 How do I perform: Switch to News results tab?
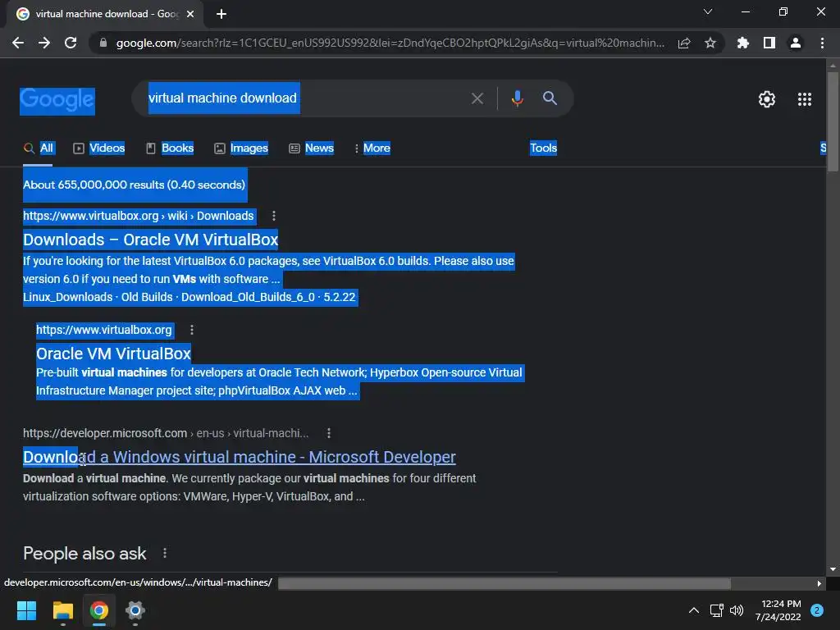point(312,148)
